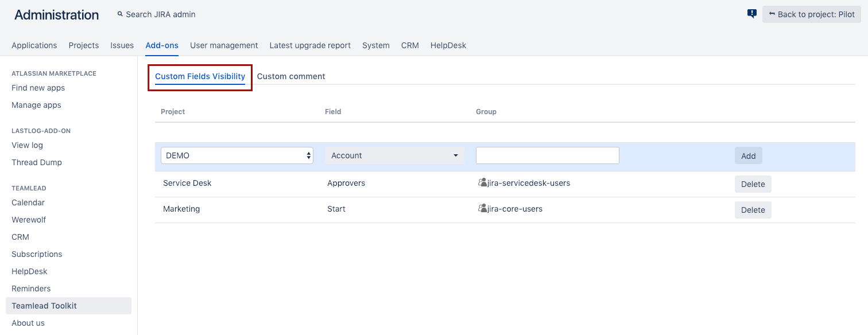Go to Latest upgrade report
The height and width of the screenshot is (335, 868).
[310, 45]
